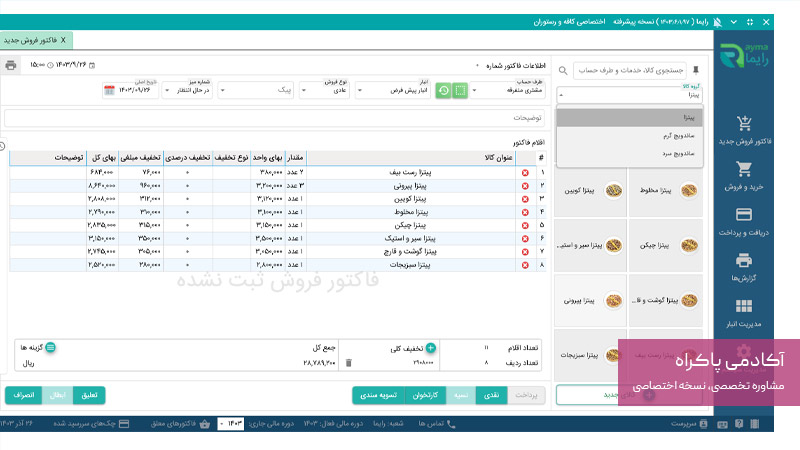Open the انبار warehouse dropdown
Screen dimensions: 800x450
click(392, 90)
